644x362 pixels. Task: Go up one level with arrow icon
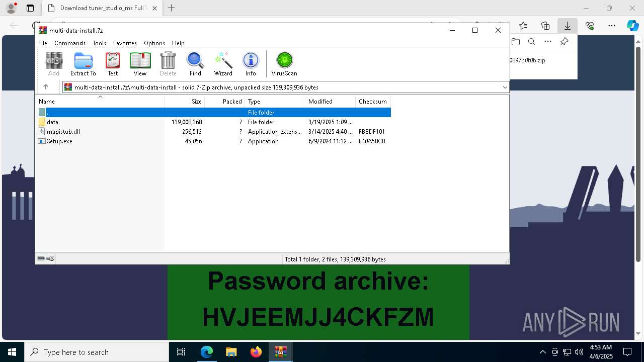coord(46,87)
